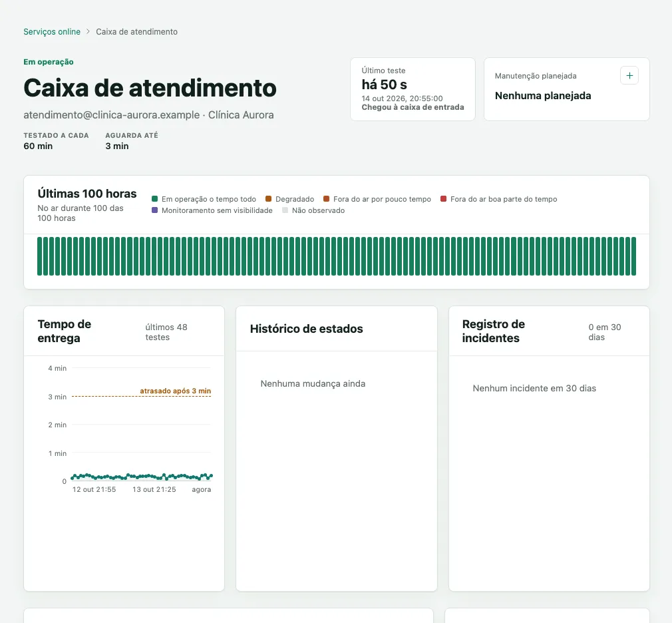Click the '0 em 30 dias' counter
The height and width of the screenshot is (623, 672).
pos(605,332)
